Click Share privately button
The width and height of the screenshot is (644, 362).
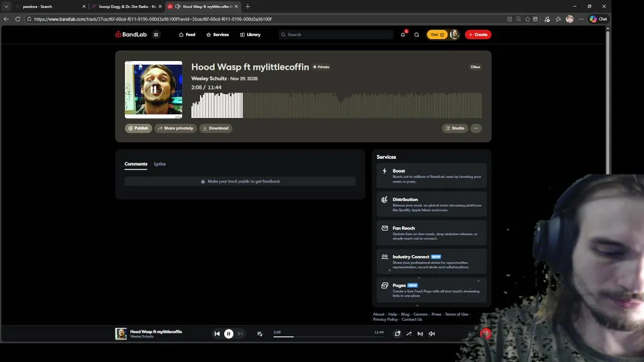click(175, 128)
